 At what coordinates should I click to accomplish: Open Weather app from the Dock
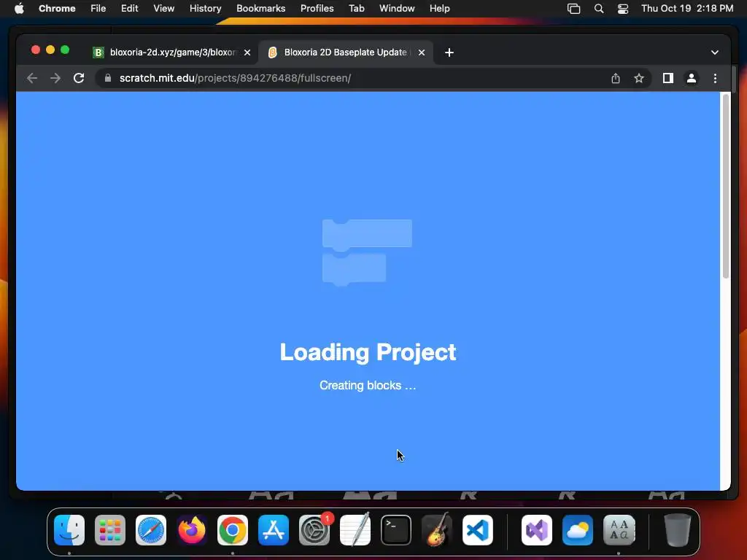pyautogui.click(x=578, y=530)
